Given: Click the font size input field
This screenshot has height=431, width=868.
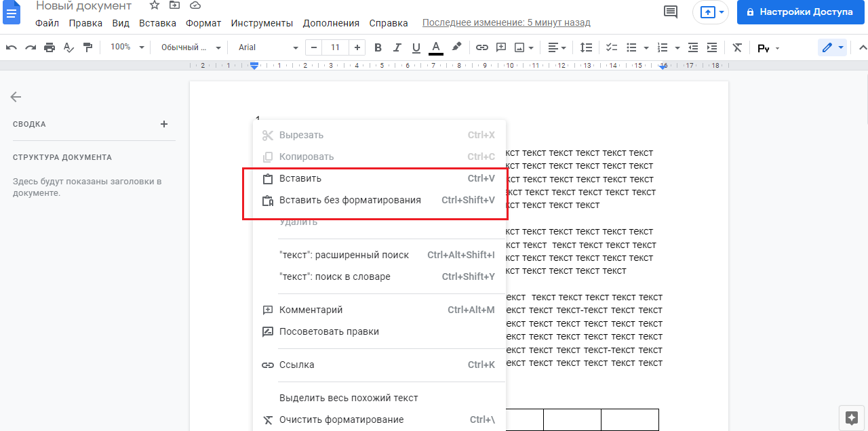Looking at the screenshot, I should (x=335, y=47).
